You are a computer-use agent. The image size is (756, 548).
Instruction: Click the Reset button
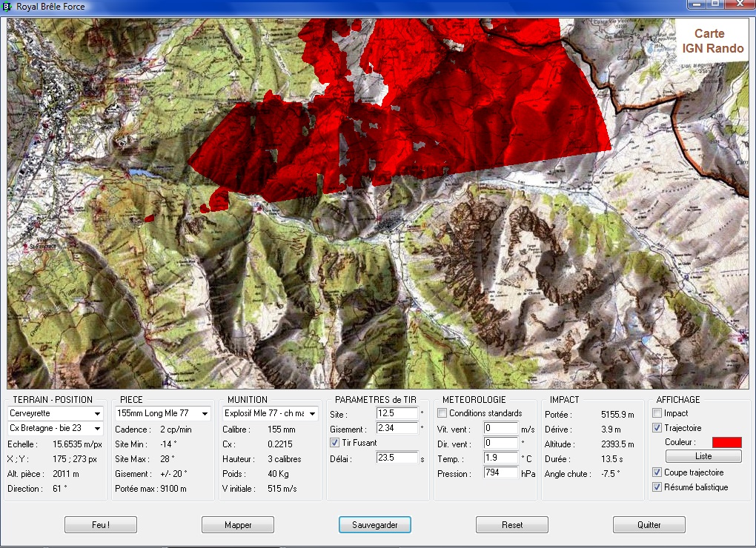pyautogui.click(x=512, y=525)
